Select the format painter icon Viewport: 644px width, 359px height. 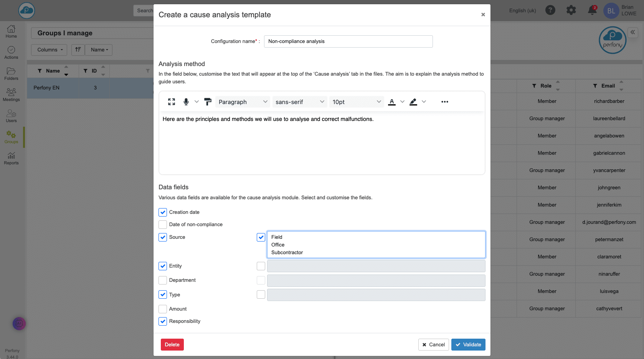[208, 102]
